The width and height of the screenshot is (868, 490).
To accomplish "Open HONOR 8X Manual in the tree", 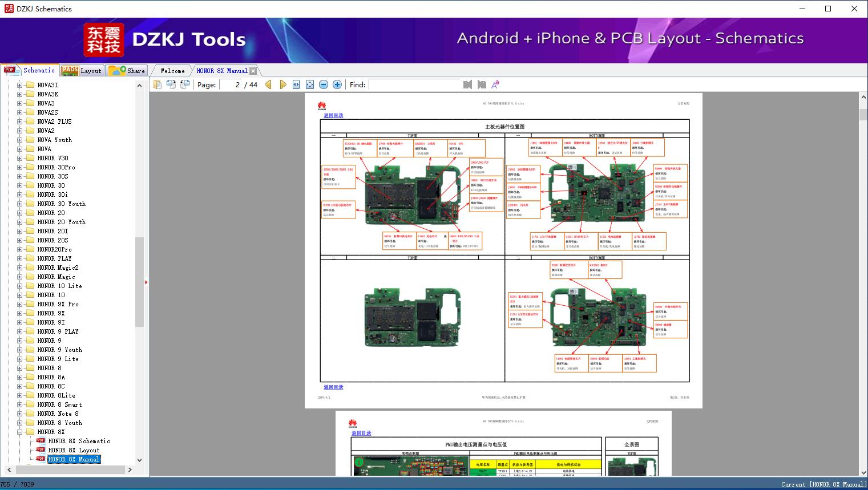I will pyautogui.click(x=74, y=459).
